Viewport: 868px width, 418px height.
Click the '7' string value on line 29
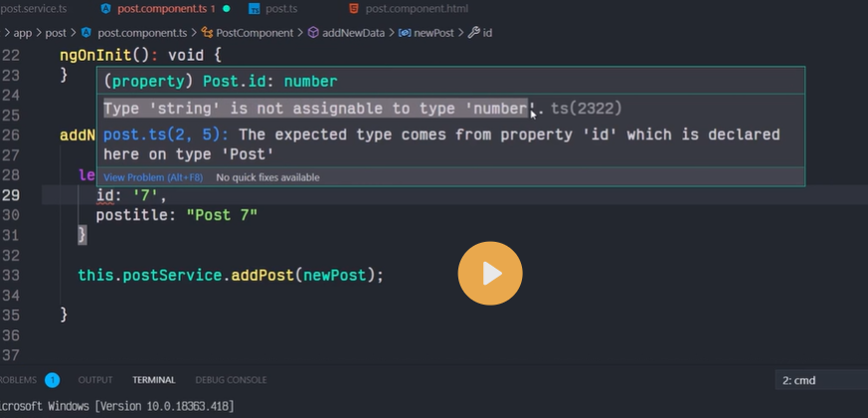click(145, 195)
